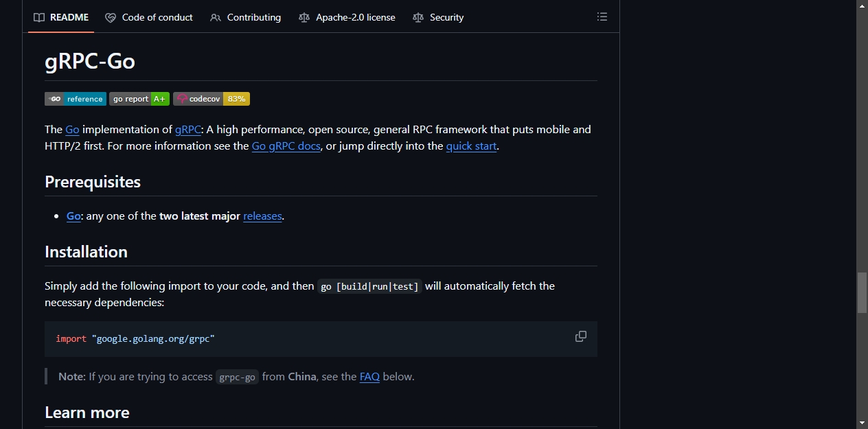This screenshot has height=429, width=868.
Task: Click the README book icon
Action: tap(39, 17)
